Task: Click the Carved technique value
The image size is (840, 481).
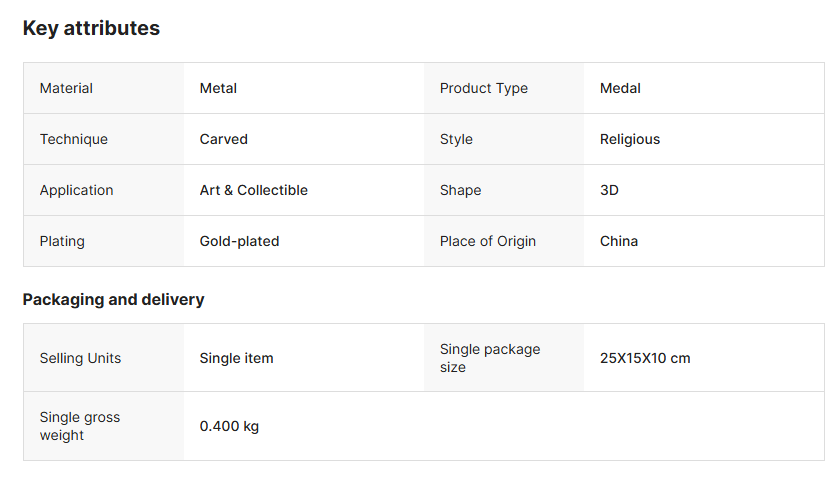Action: point(224,139)
